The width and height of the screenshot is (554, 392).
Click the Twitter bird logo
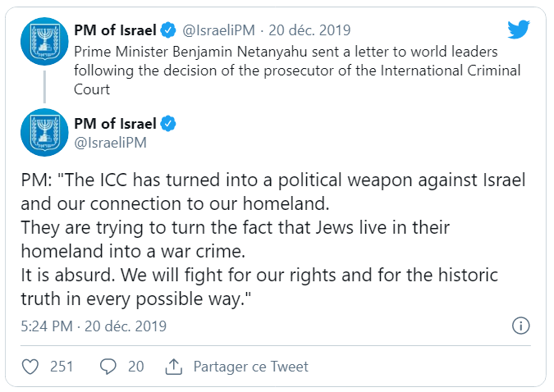click(519, 30)
